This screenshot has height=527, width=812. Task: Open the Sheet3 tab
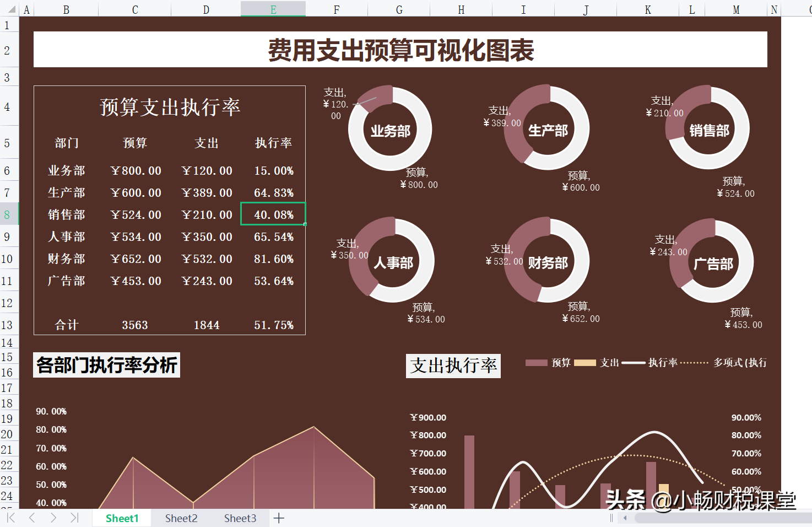tap(240, 518)
